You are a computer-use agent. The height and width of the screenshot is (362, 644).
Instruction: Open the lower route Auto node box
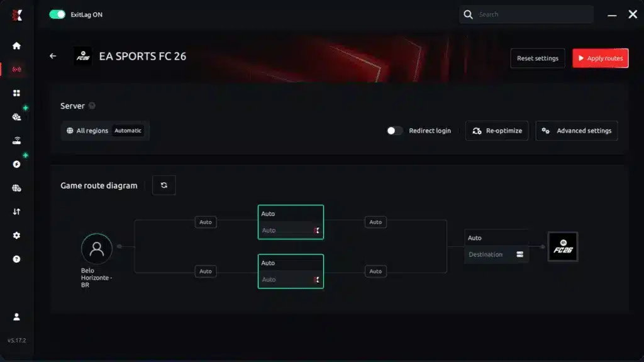click(291, 271)
